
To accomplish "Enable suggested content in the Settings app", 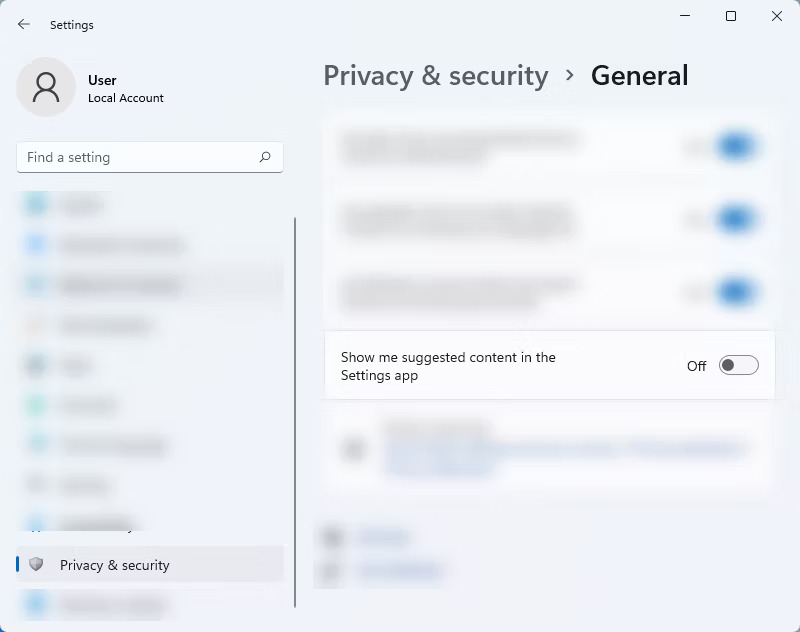I will pyautogui.click(x=739, y=365).
